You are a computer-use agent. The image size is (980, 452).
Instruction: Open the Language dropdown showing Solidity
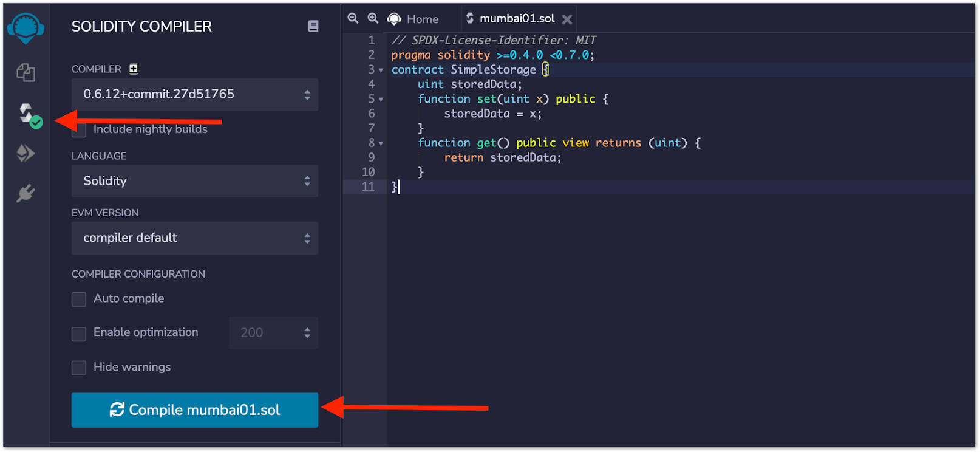[x=194, y=181]
